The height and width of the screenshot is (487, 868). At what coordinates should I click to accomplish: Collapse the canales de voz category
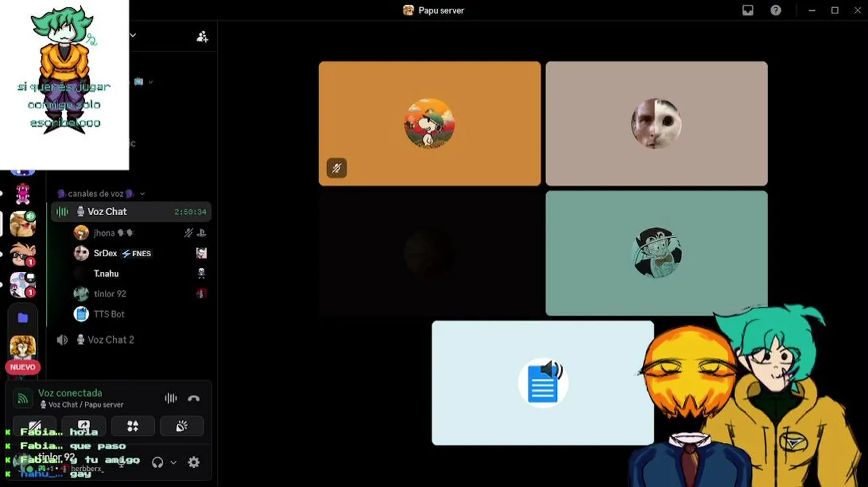100,193
